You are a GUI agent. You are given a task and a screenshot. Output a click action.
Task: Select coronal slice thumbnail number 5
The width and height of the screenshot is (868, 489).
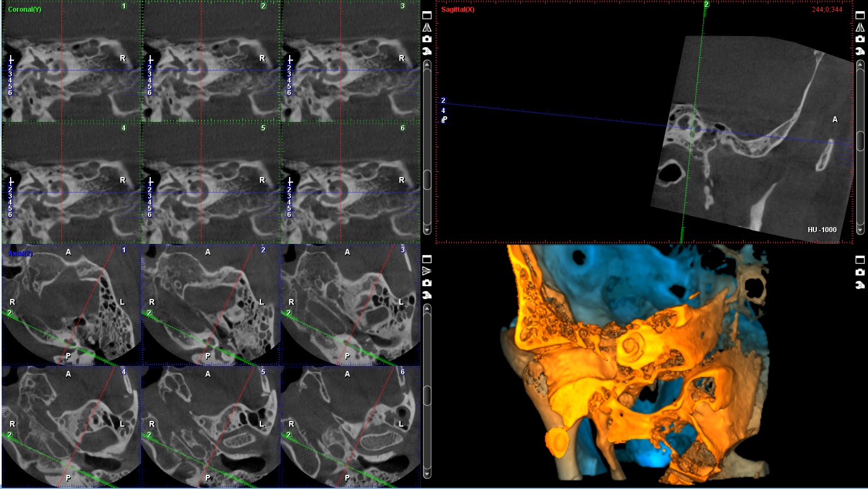[210, 183]
